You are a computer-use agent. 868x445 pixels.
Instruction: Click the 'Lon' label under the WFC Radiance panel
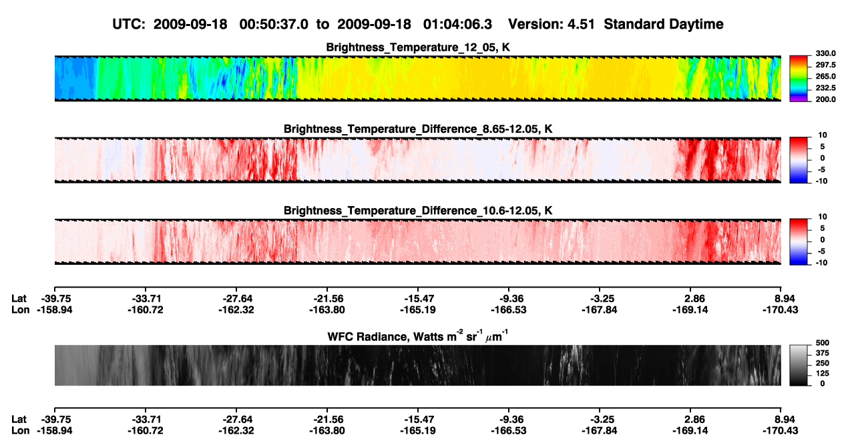[21, 430]
